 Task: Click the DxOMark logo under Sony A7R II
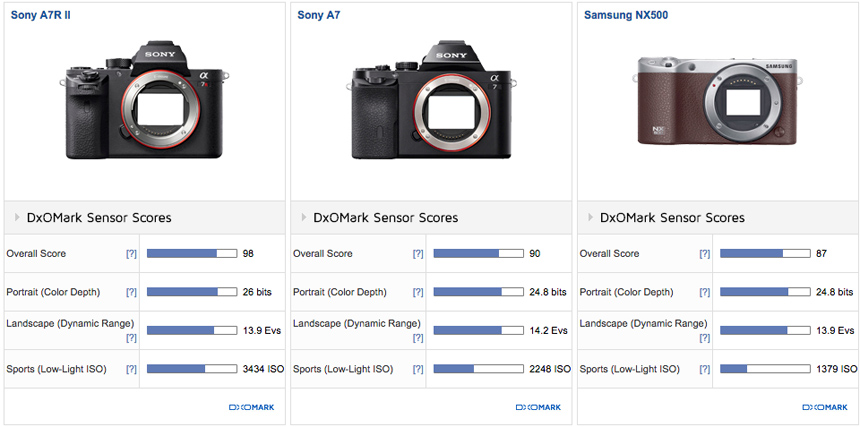coord(251,407)
